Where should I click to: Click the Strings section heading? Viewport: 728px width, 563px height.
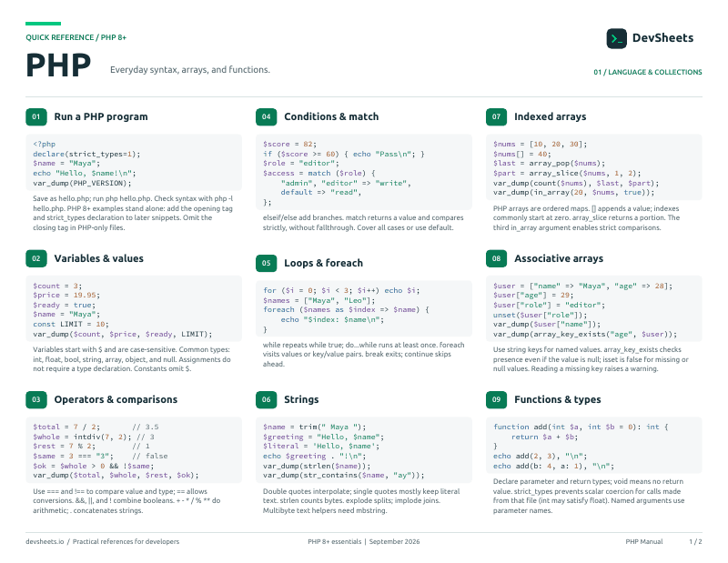(x=301, y=399)
